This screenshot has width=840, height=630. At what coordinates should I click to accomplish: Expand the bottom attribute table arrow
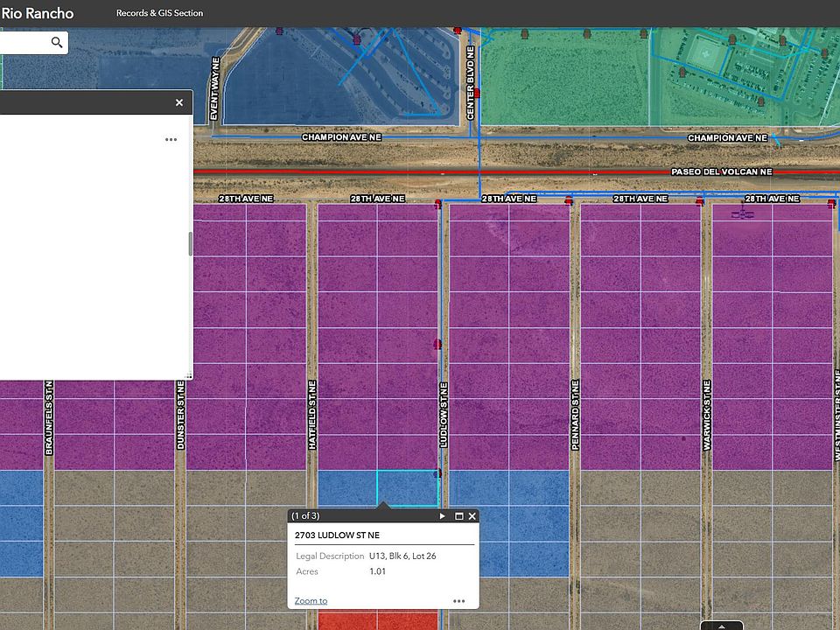point(722,626)
